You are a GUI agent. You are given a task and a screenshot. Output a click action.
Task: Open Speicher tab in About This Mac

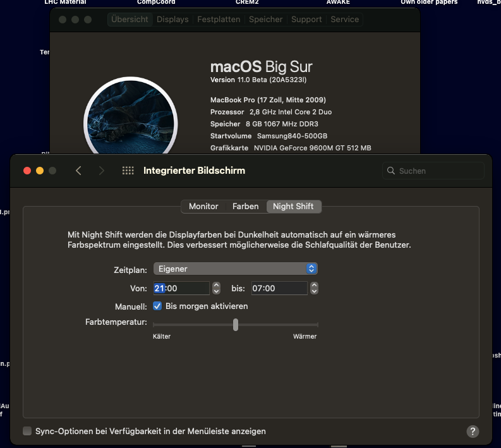pyautogui.click(x=266, y=20)
